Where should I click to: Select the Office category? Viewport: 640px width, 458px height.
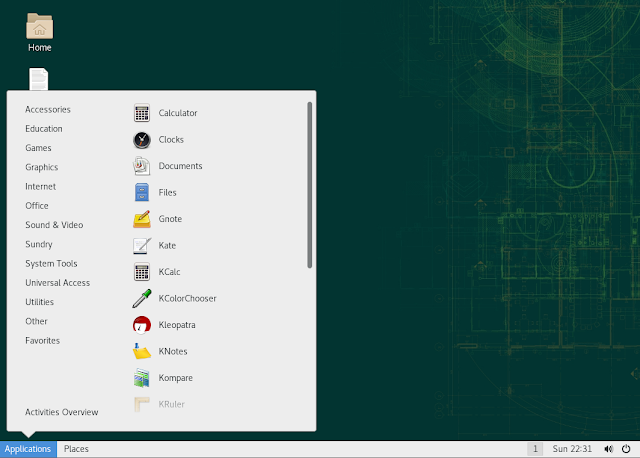[37, 206]
